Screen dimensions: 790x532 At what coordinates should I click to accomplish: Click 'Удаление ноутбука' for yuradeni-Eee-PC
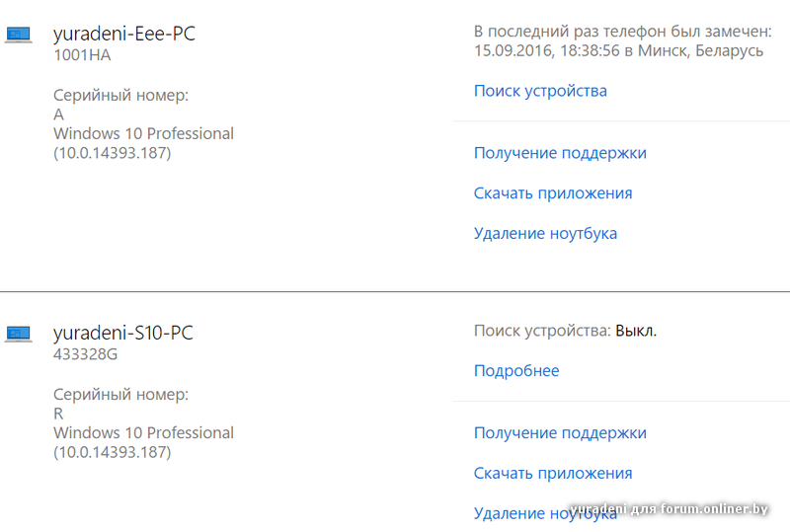pos(545,234)
